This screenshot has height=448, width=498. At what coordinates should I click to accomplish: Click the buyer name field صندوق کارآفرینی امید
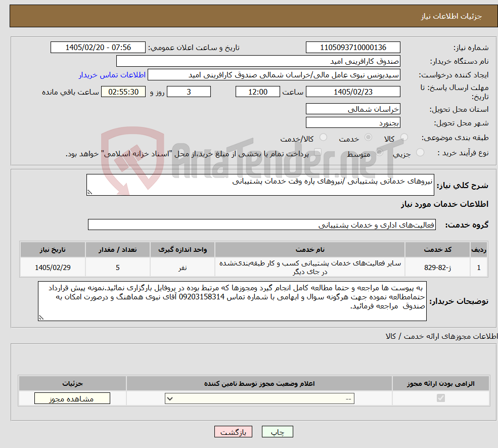(x=258, y=61)
